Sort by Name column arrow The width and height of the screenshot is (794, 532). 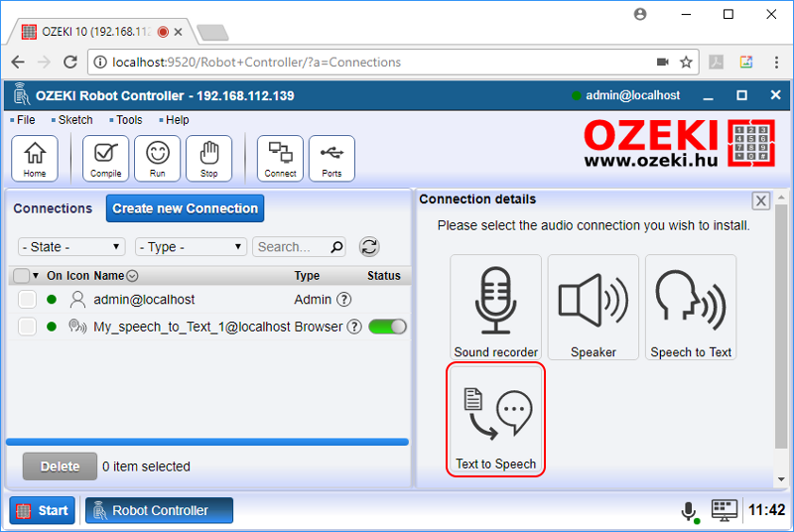(132, 276)
